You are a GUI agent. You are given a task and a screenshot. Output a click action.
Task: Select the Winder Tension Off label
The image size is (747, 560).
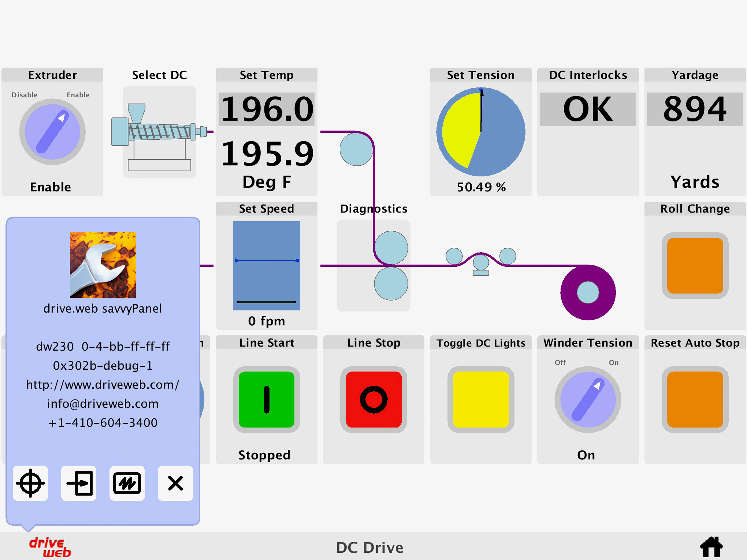click(560, 362)
